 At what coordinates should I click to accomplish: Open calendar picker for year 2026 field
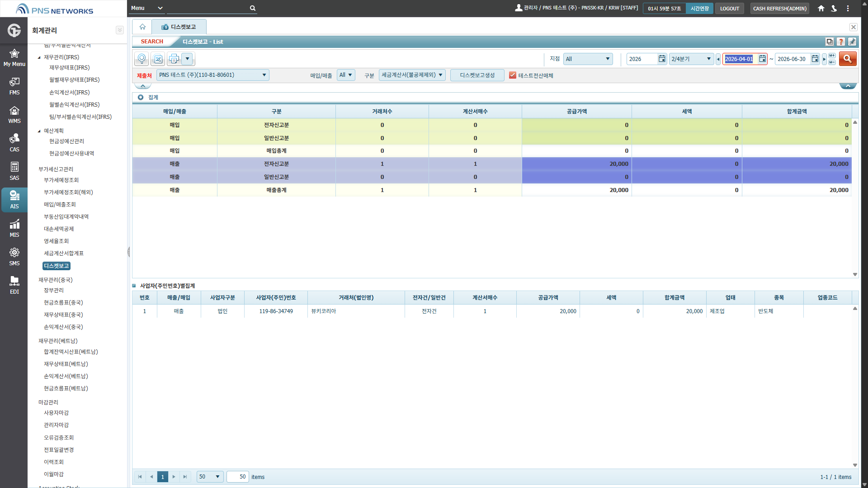[662, 59]
